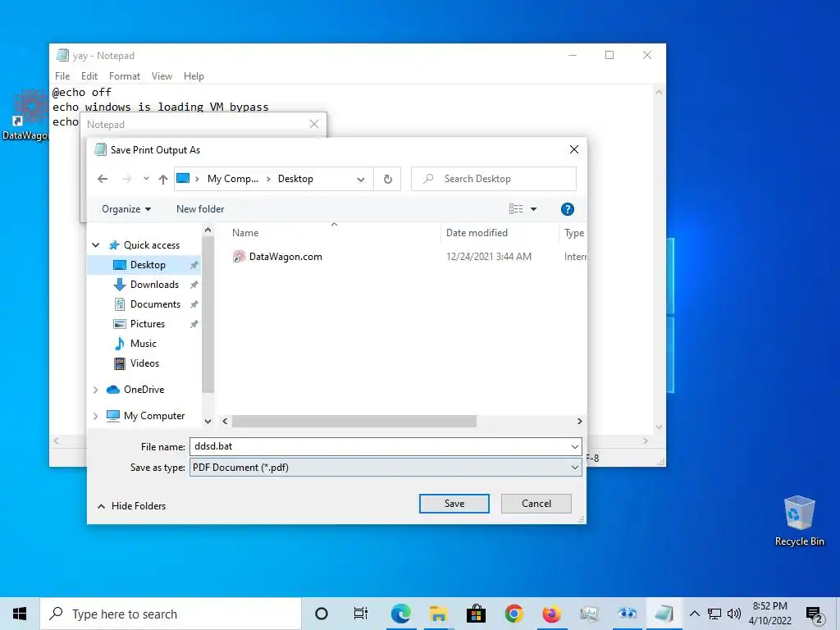The width and height of the screenshot is (840, 630).
Task: Open the notification center icon
Action: 815,615
